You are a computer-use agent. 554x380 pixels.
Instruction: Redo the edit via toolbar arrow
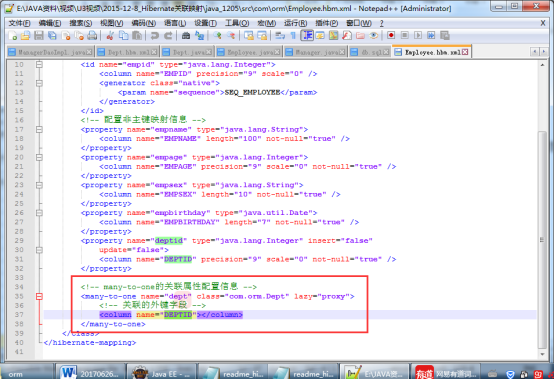(168, 36)
